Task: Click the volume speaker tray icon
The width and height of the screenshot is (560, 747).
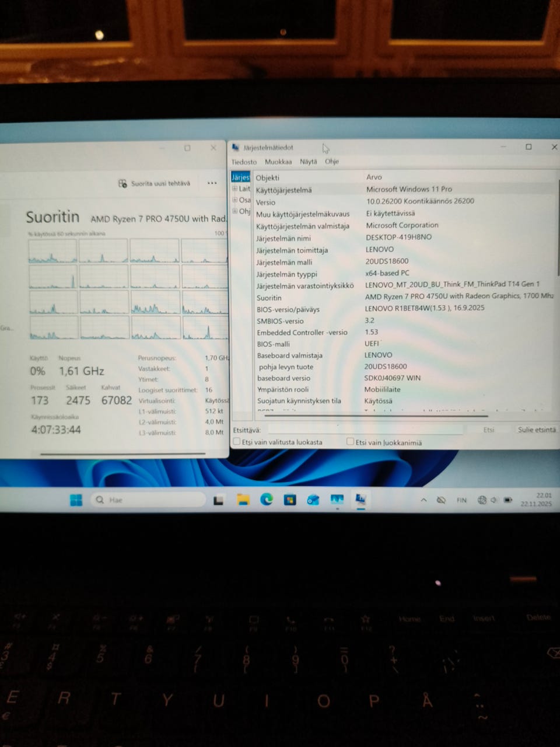Action: pos(494,500)
